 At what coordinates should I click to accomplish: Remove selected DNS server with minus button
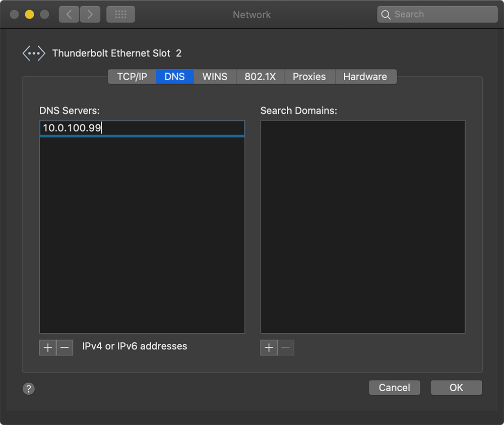click(x=65, y=347)
